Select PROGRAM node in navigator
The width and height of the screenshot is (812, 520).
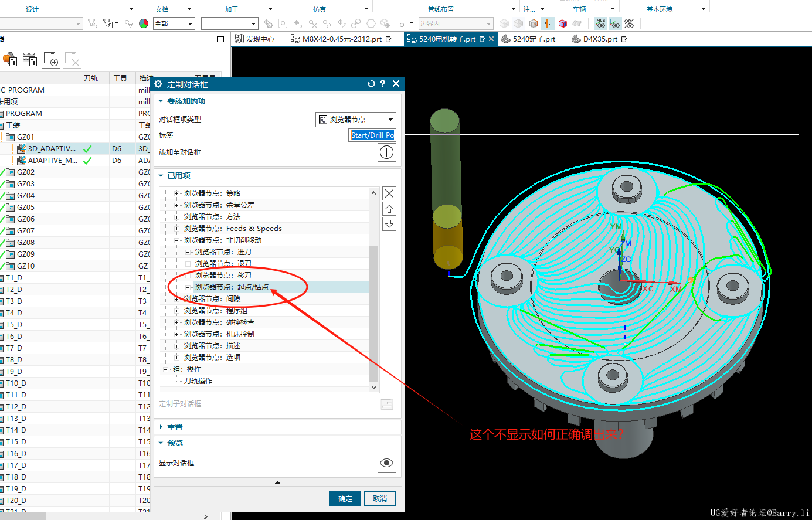(23, 114)
